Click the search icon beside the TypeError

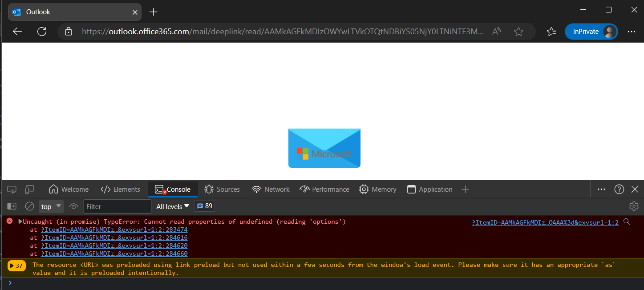tap(627, 222)
